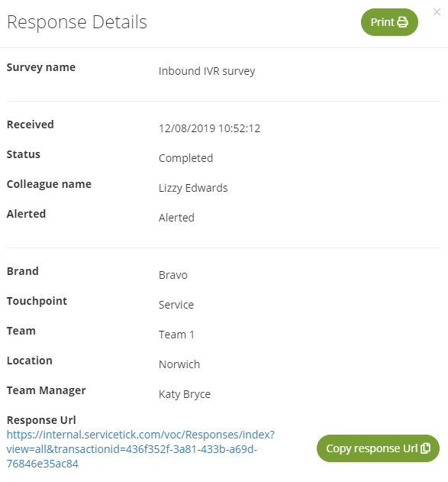Image resolution: width=448 pixels, height=482 pixels.
Task: Click team manager Katy Bryce
Action: (x=185, y=394)
